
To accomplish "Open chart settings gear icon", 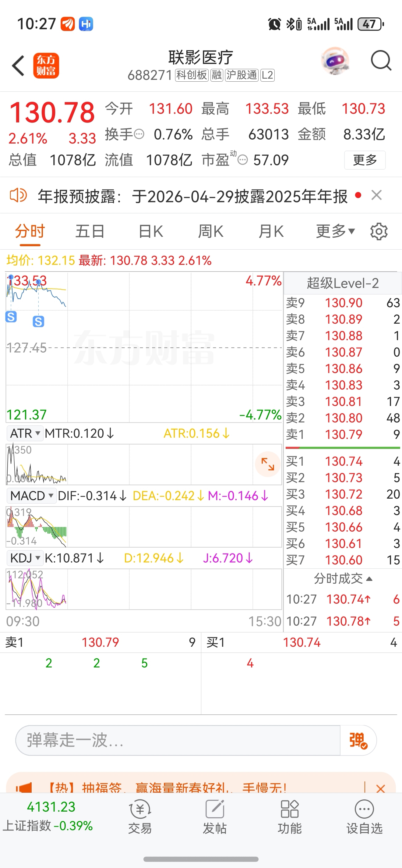I will 379,232.
